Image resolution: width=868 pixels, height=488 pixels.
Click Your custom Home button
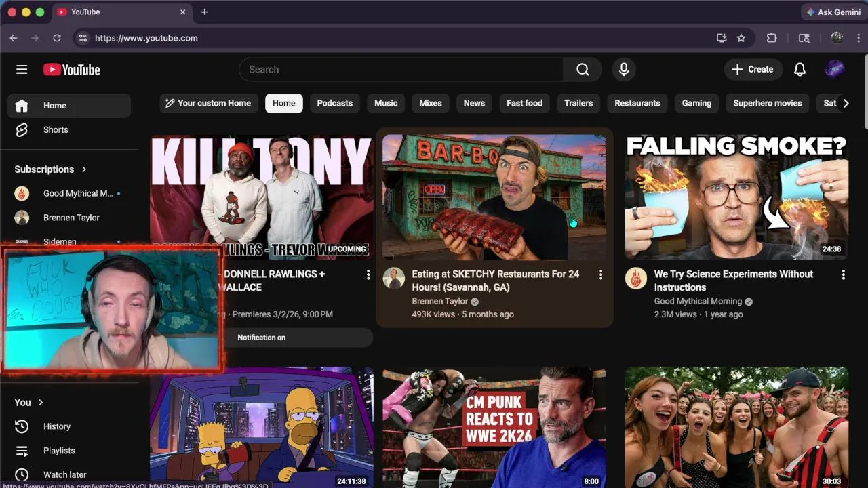click(x=209, y=103)
